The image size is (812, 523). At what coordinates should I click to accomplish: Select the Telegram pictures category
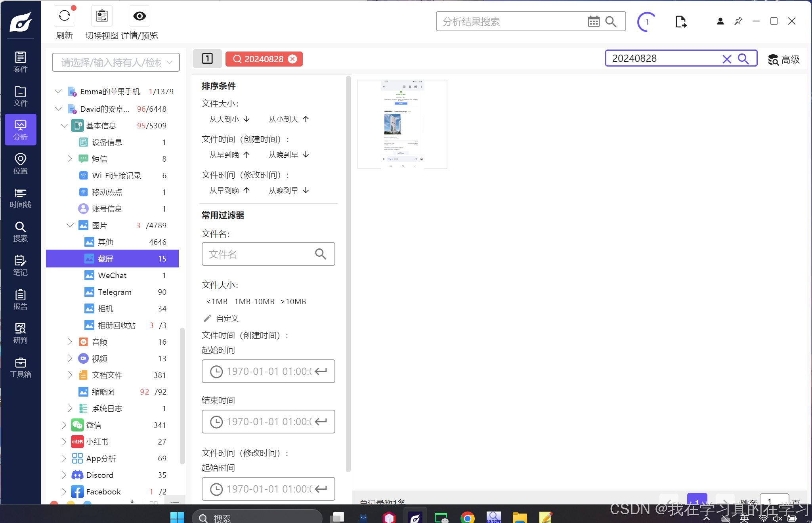pyautogui.click(x=115, y=292)
